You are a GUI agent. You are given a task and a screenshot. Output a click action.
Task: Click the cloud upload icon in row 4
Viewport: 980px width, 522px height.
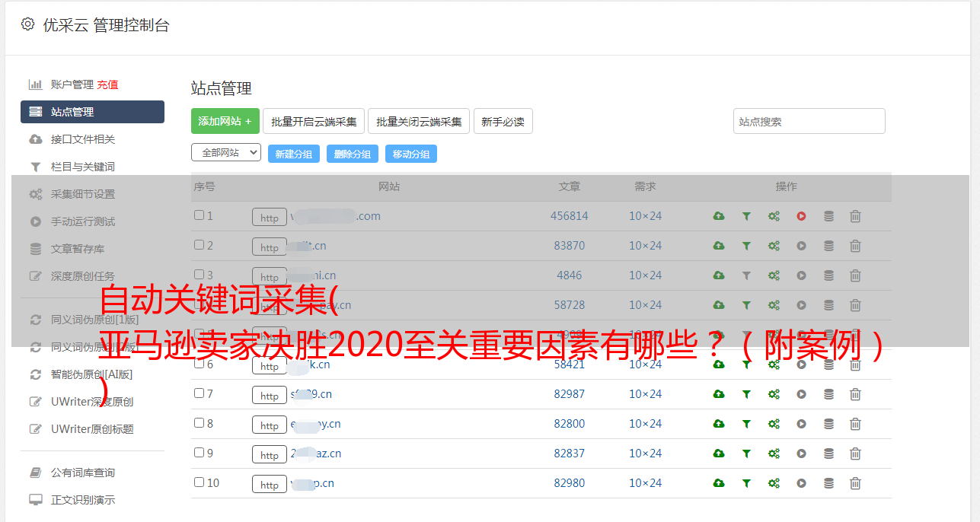(719, 305)
